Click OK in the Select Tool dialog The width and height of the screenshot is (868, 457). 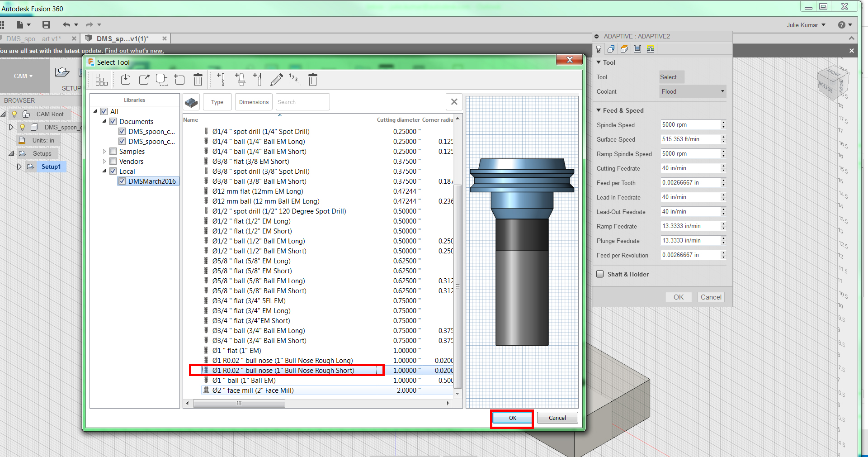(512, 418)
